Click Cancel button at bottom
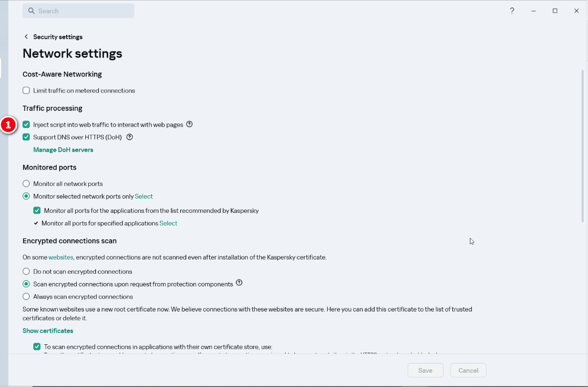 468,370
